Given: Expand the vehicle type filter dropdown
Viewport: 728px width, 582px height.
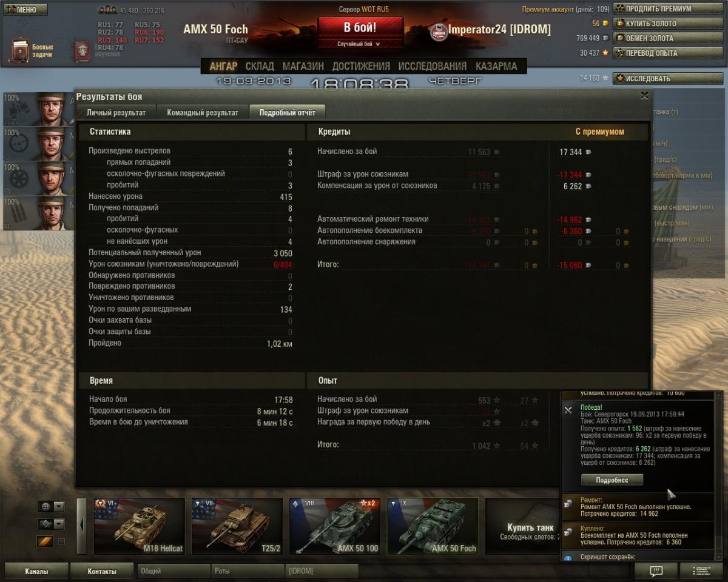Looking at the screenshot, I should [x=59, y=524].
